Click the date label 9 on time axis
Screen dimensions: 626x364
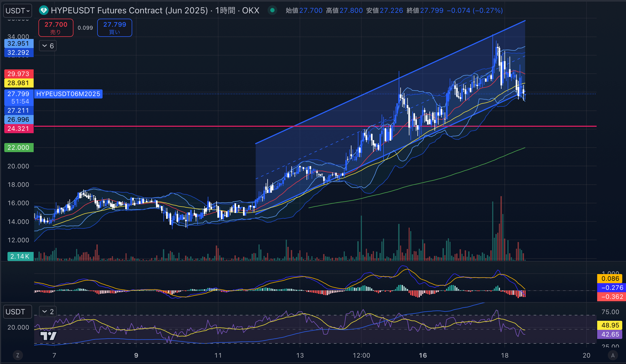136,355
